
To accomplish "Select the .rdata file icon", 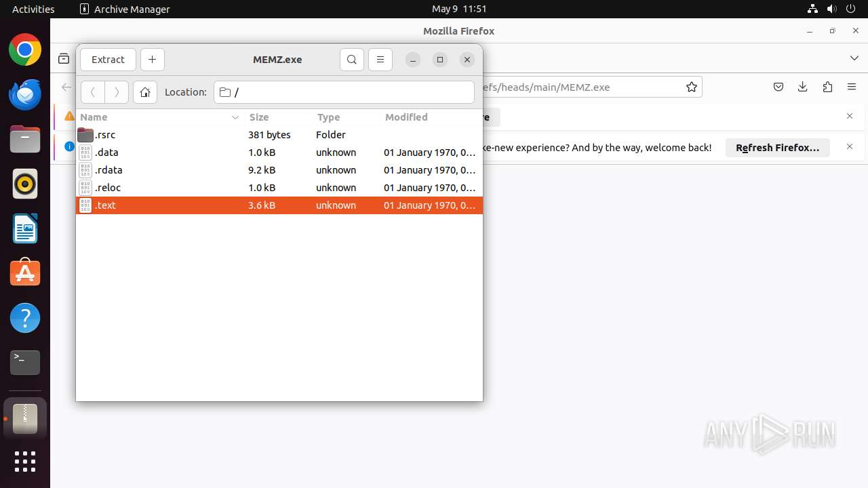I will click(x=85, y=170).
